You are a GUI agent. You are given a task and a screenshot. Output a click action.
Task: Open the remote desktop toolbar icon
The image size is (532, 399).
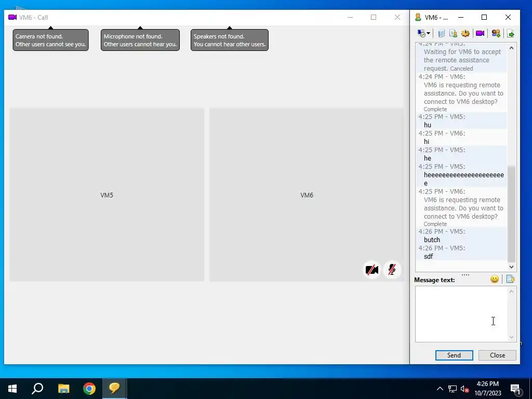coord(421,33)
